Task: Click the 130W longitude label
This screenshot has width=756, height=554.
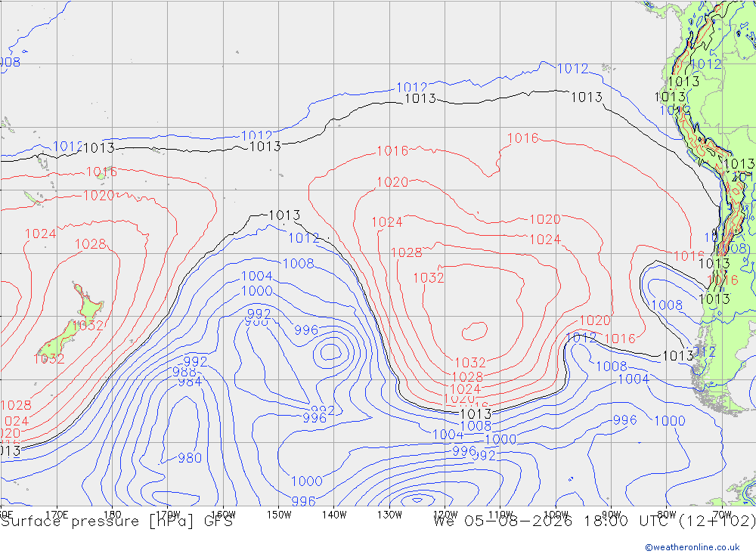Action: point(389,515)
